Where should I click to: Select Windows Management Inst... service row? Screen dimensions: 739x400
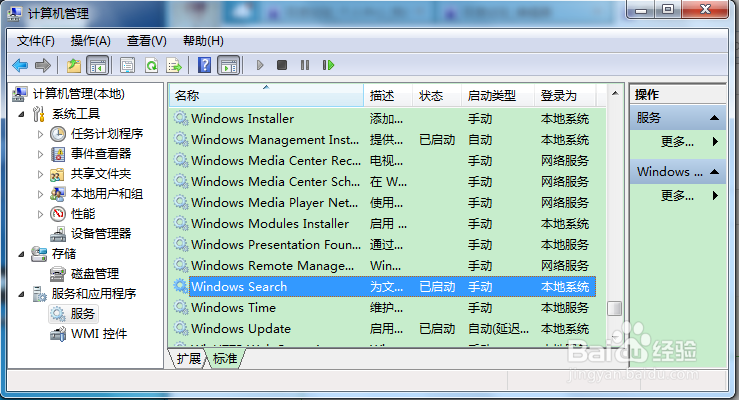384,139
